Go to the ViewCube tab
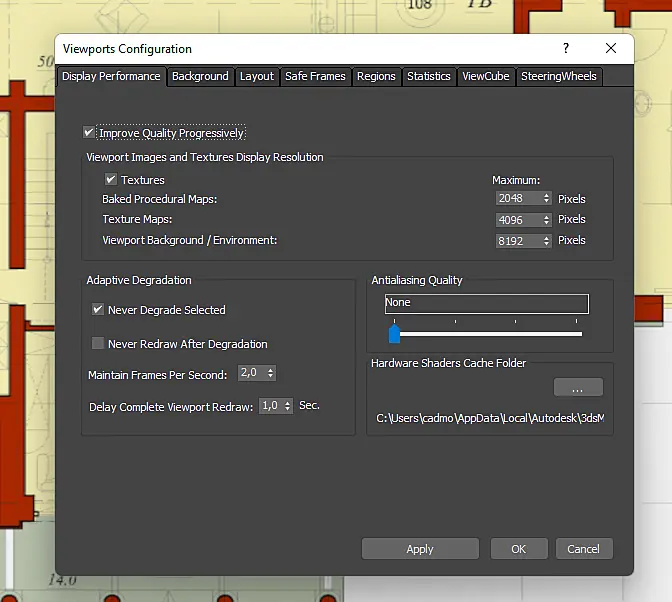Viewport: 672px width, 602px height. click(x=486, y=76)
